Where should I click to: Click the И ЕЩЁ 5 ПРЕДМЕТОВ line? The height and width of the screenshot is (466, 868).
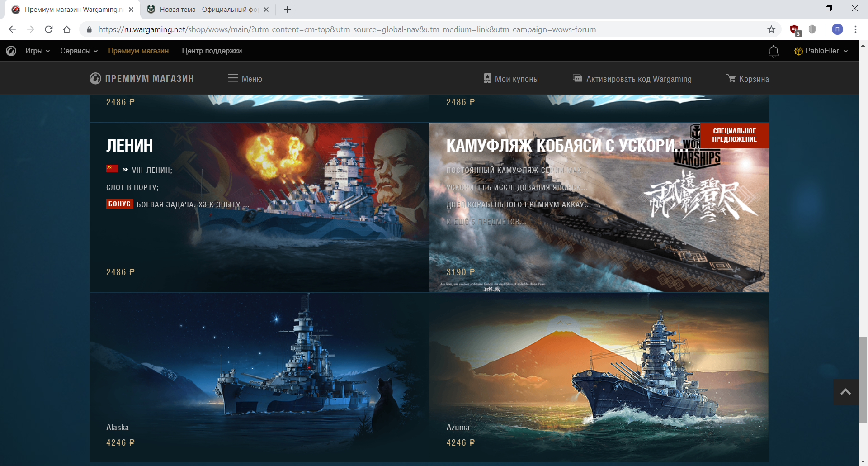(x=486, y=222)
